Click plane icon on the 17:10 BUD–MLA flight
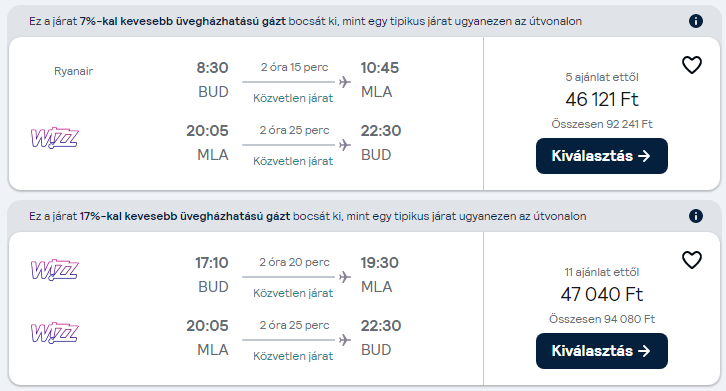The image size is (726, 391). click(x=344, y=277)
